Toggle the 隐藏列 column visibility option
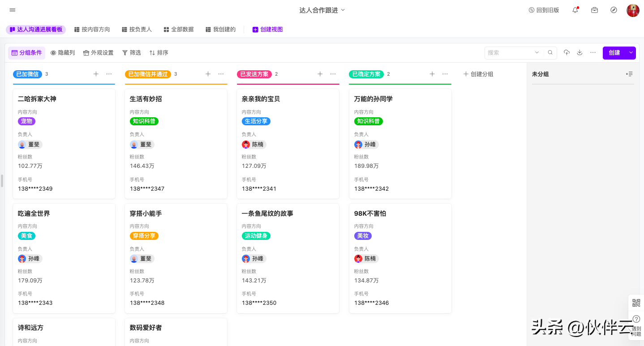The width and height of the screenshot is (644, 346). click(63, 53)
